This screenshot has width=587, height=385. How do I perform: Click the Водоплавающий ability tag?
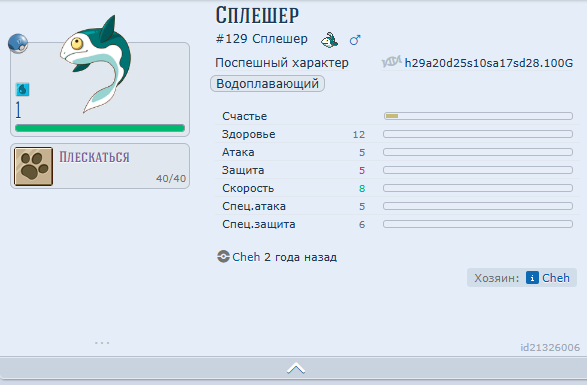click(x=267, y=84)
